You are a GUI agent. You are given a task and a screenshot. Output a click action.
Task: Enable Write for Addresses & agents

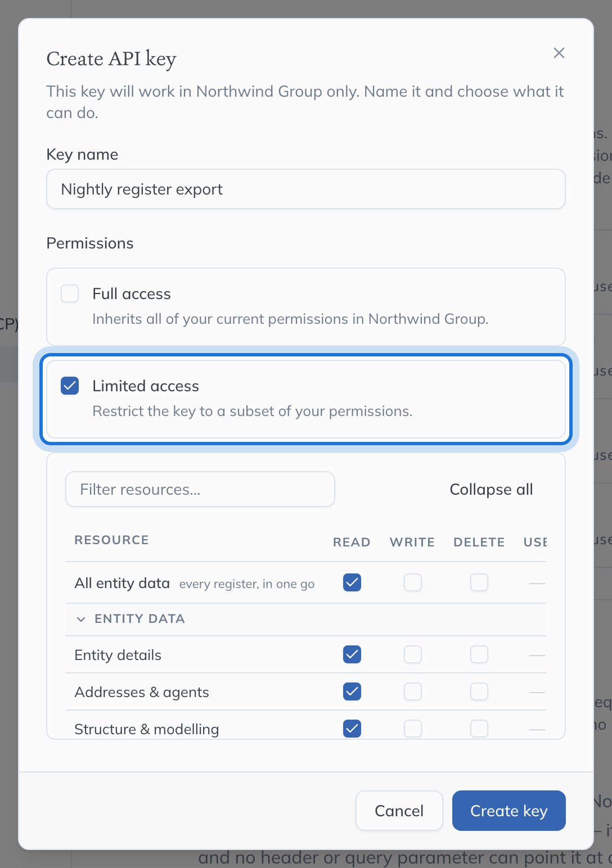pos(413,691)
